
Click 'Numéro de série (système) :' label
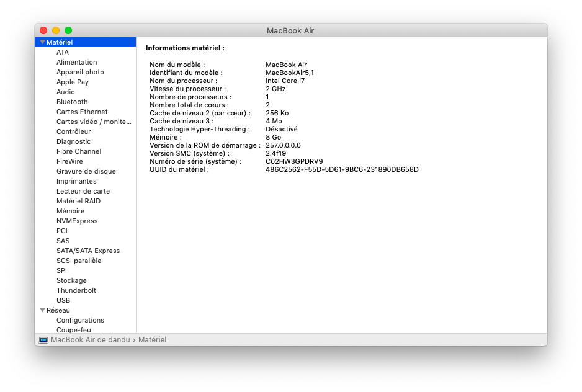195,161
